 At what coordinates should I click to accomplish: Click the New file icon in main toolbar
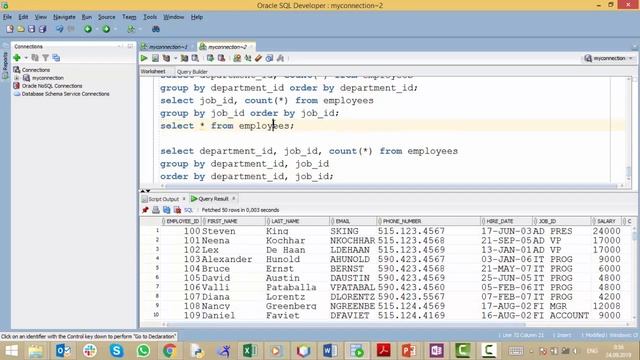click(x=10, y=29)
